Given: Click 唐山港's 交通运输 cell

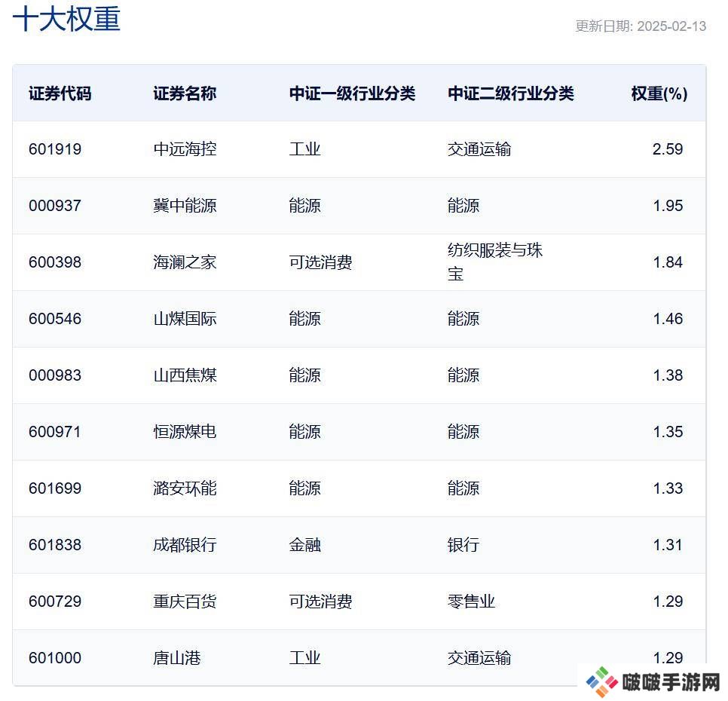Looking at the screenshot, I should (479, 659).
